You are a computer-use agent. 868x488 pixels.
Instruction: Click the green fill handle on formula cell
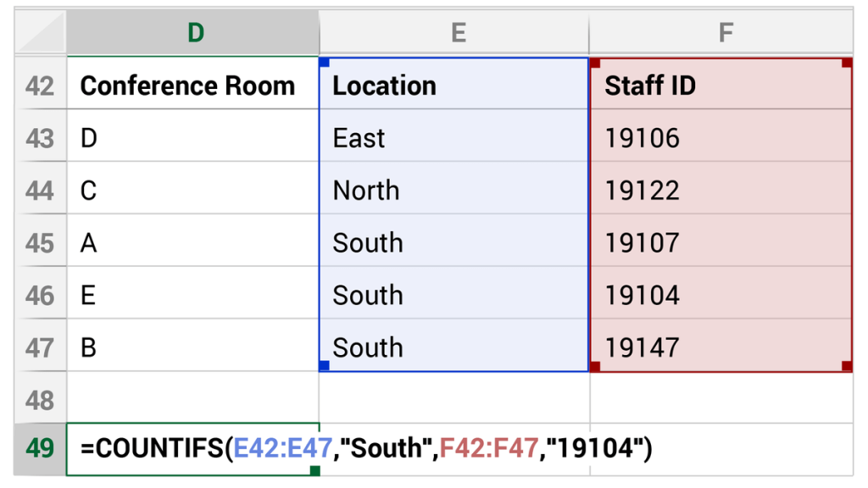pyautogui.click(x=315, y=470)
